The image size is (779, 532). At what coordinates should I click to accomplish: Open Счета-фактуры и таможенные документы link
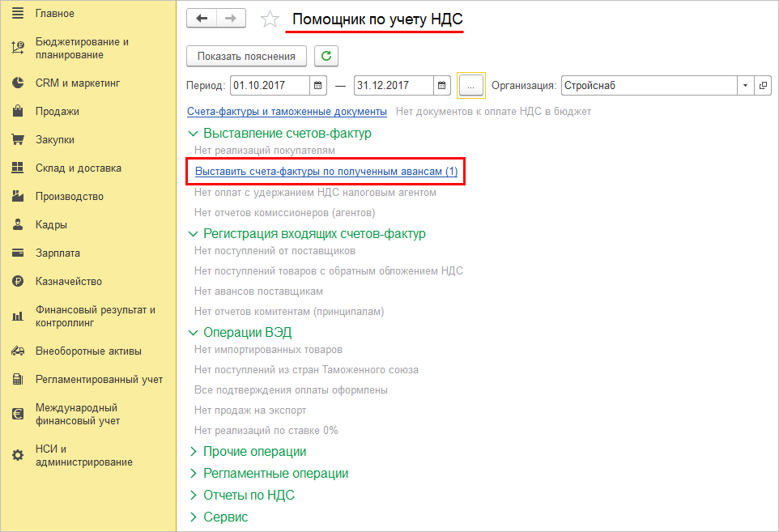[x=287, y=111]
